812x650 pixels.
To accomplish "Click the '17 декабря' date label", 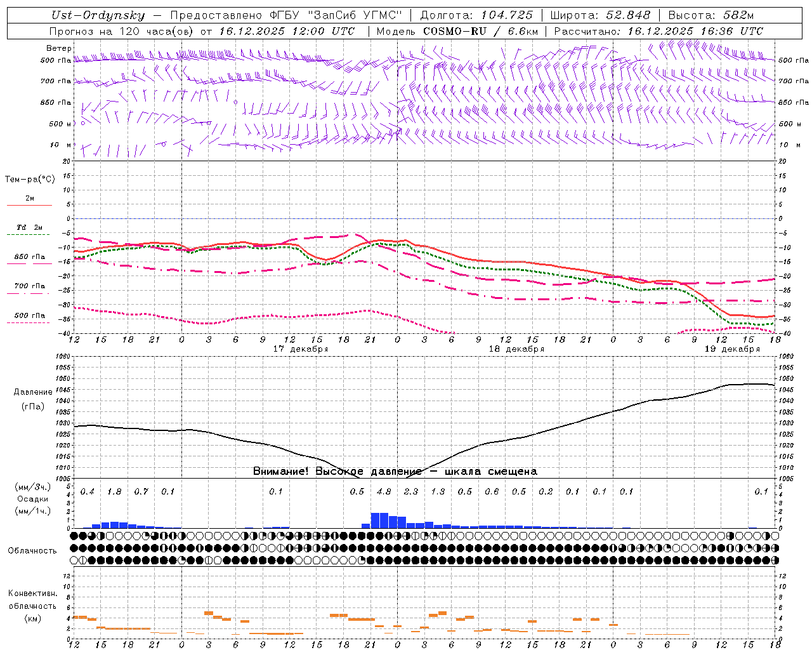I will click(x=301, y=349).
